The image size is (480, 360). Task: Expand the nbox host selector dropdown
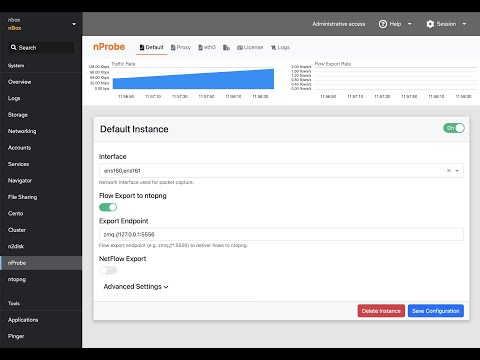pyautogui.click(x=74, y=24)
